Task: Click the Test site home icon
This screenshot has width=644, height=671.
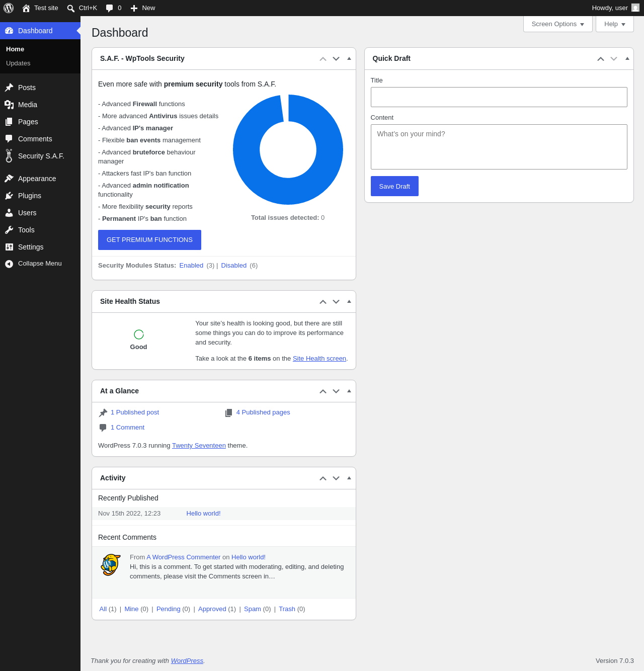Action: (x=26, y=8)
